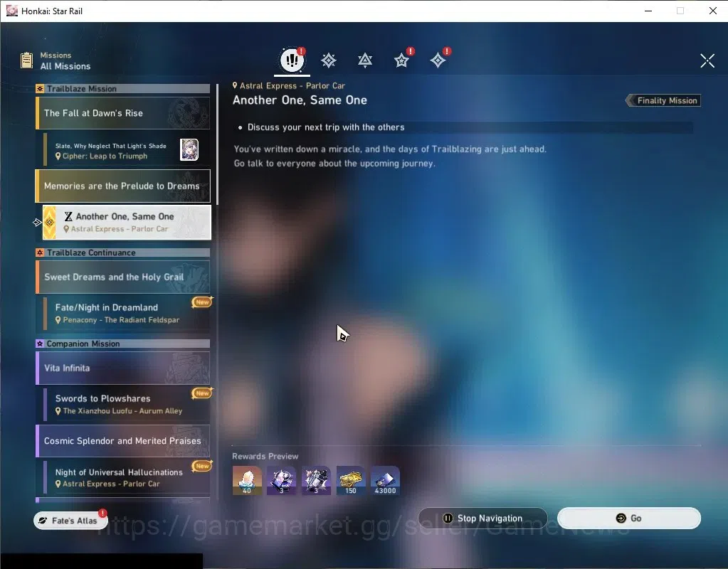Click the Honkai: Star Rail window title icon
The height and width of the screenshot is (569, 728).
pyautogui.click(x=11, y=11)
